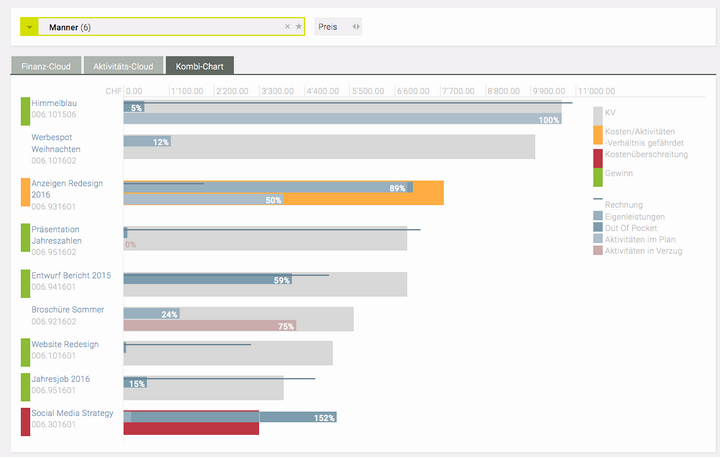
Task: Select the Kombi-Chart tab
Action: click(200, 66)
